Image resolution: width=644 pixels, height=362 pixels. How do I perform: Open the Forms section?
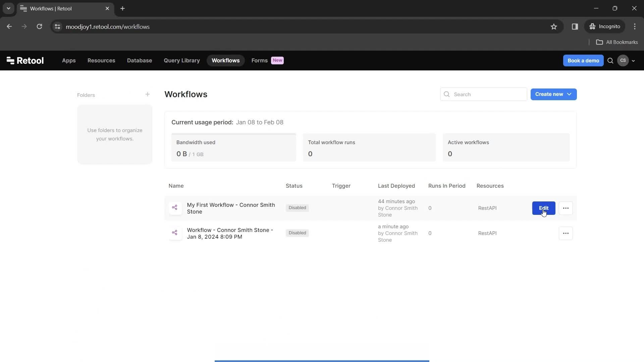(260, 61)
